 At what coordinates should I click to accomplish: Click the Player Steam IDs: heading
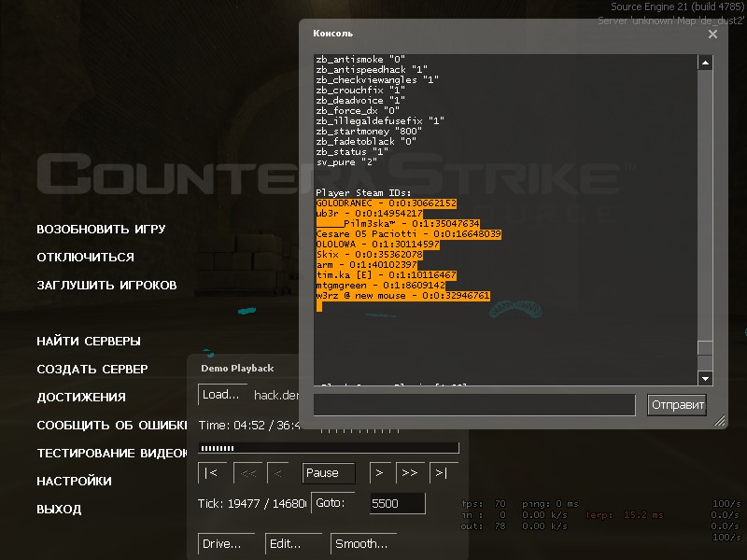(363, 193)
